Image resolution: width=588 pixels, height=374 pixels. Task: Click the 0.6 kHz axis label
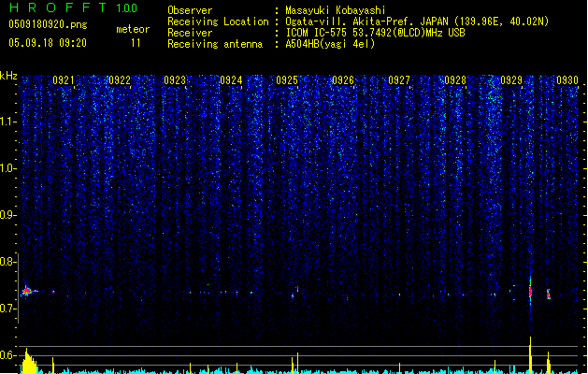coord(8,355)
